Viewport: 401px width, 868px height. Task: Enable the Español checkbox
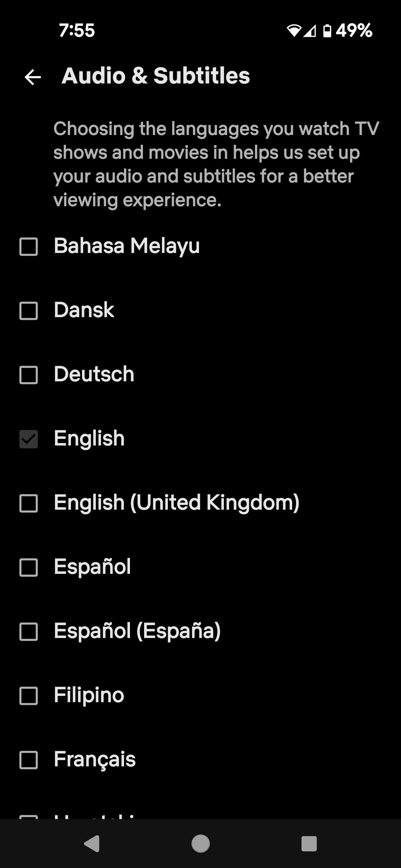(29, 568)
